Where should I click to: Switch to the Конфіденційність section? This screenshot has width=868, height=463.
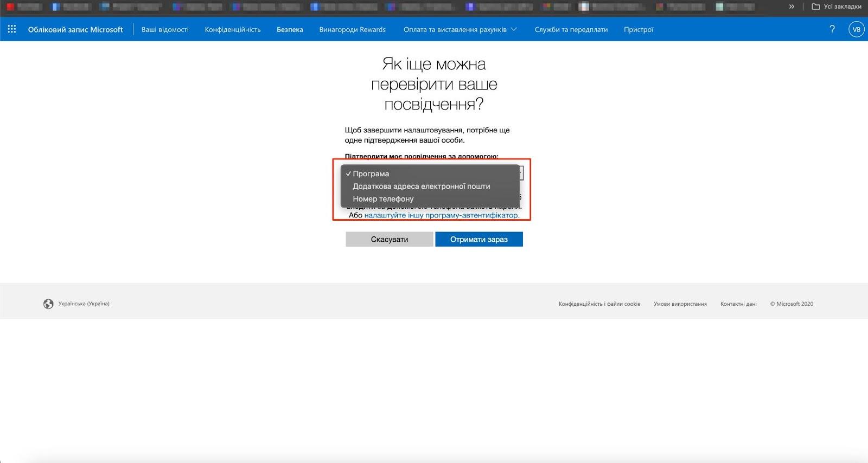click(233, 29)
